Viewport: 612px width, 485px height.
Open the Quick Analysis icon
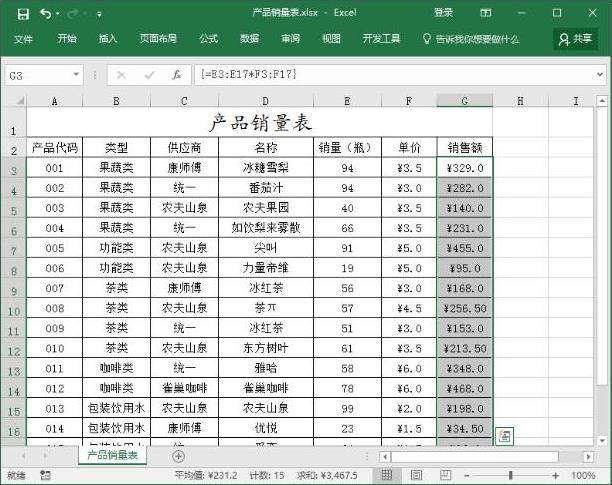pos(504,436)
